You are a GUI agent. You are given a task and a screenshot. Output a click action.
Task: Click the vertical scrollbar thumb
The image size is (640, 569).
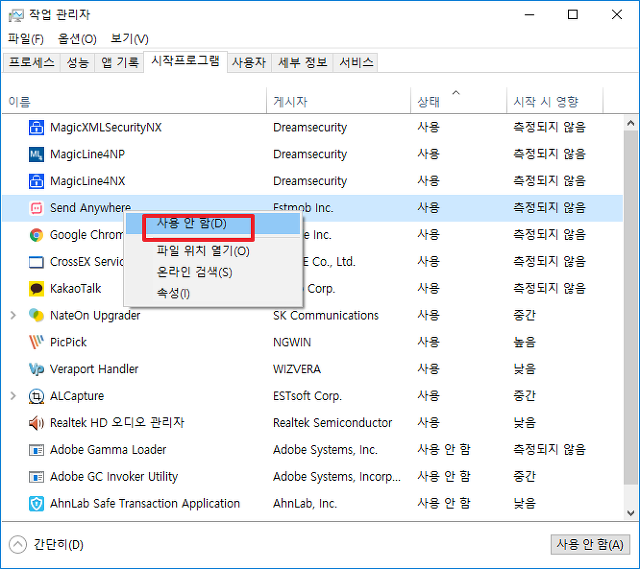tap(631, 307)
